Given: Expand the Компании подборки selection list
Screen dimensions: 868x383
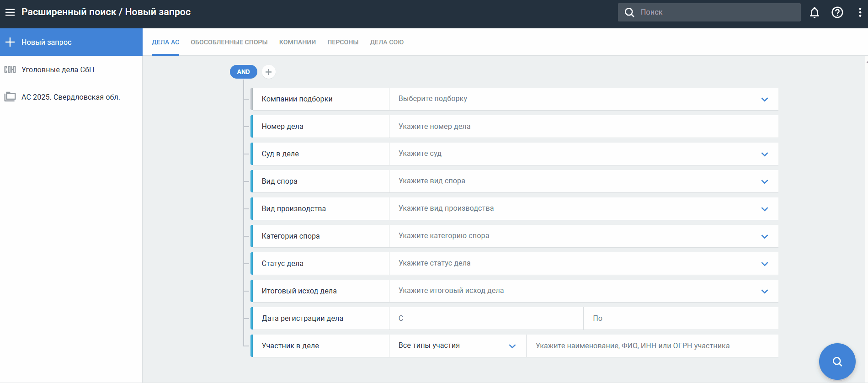Looking at the screenshot, I should point(764,99).
